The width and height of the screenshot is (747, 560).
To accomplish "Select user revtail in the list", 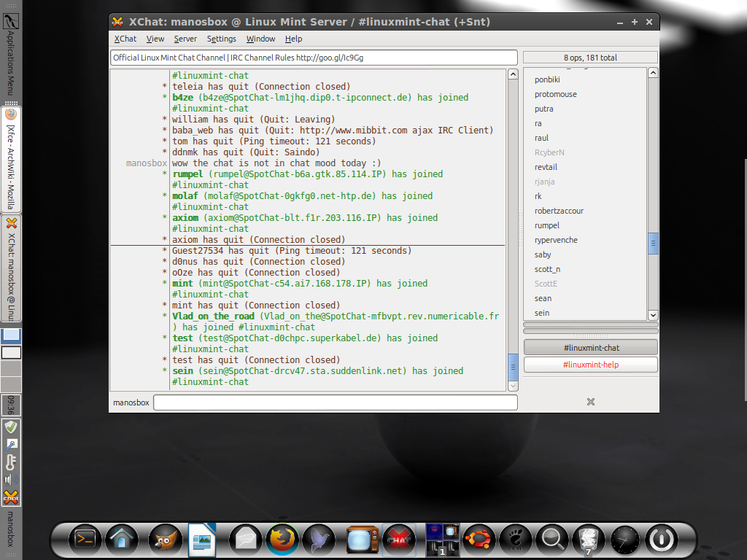I will coord(585,167).
